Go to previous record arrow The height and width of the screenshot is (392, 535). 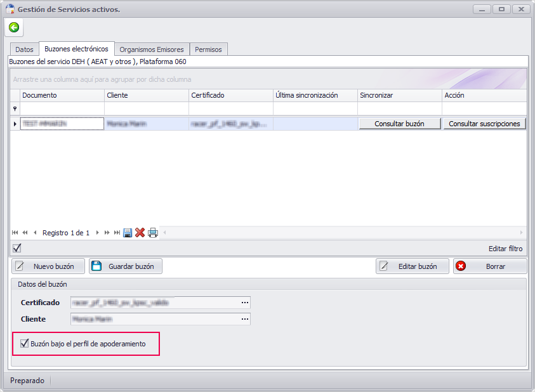[x=35, y=233]
